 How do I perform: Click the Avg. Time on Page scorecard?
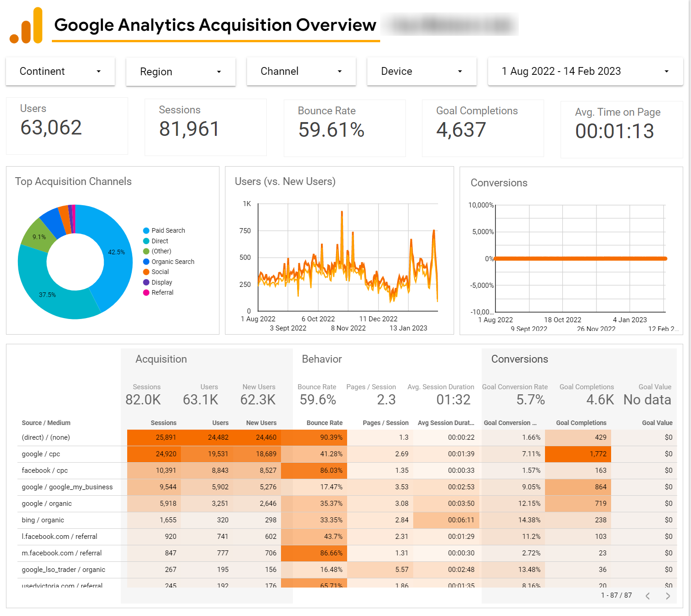[622, 129]
